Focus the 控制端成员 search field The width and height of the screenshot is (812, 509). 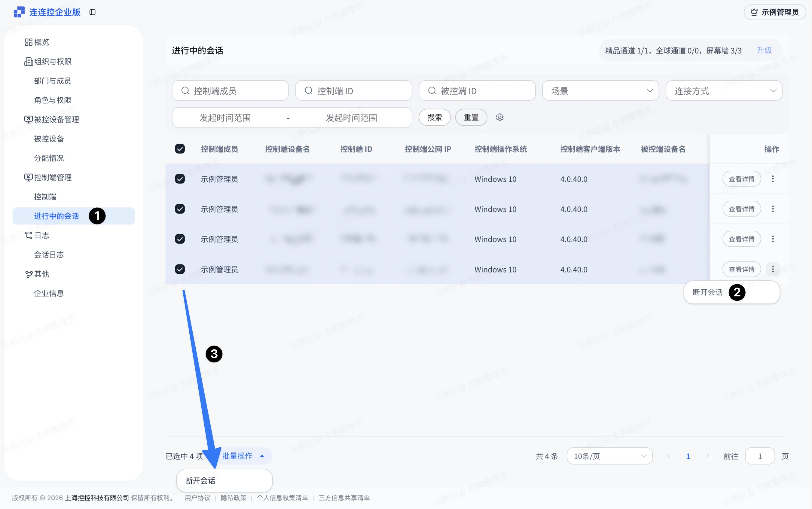[230, 90]
